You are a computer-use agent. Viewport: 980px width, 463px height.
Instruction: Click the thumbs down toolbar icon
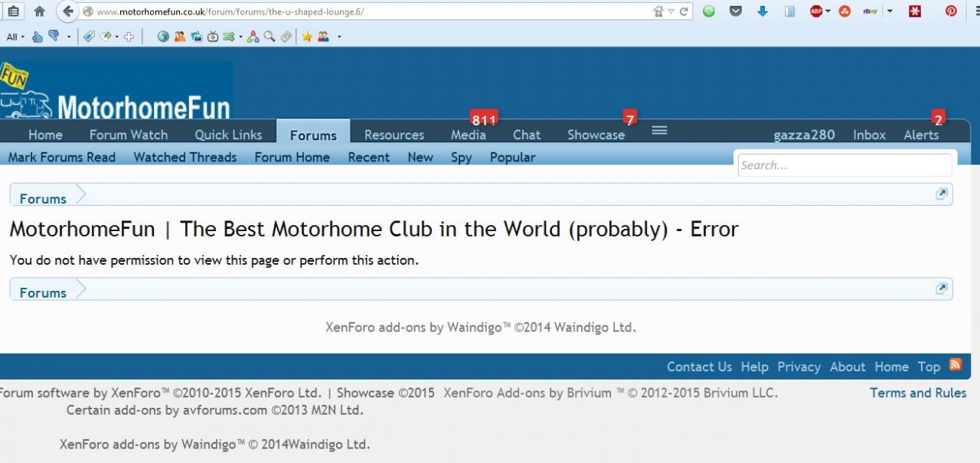point(54,36)
